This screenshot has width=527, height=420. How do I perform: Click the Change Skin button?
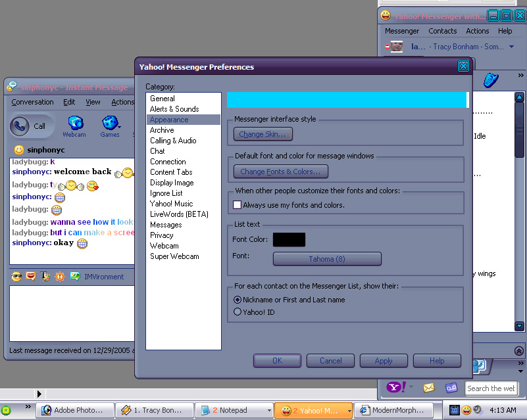[x=263, y=134]
